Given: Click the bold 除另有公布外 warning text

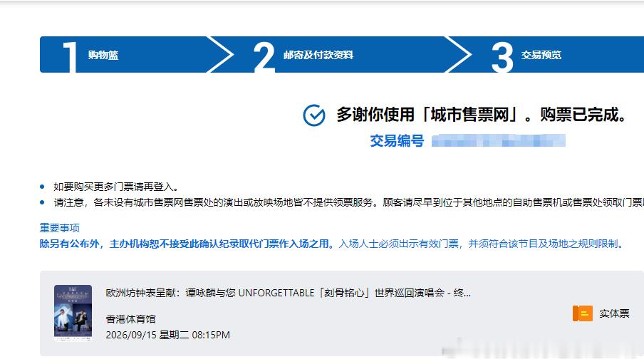Looking at the screenshot, I should coord(187,244).
